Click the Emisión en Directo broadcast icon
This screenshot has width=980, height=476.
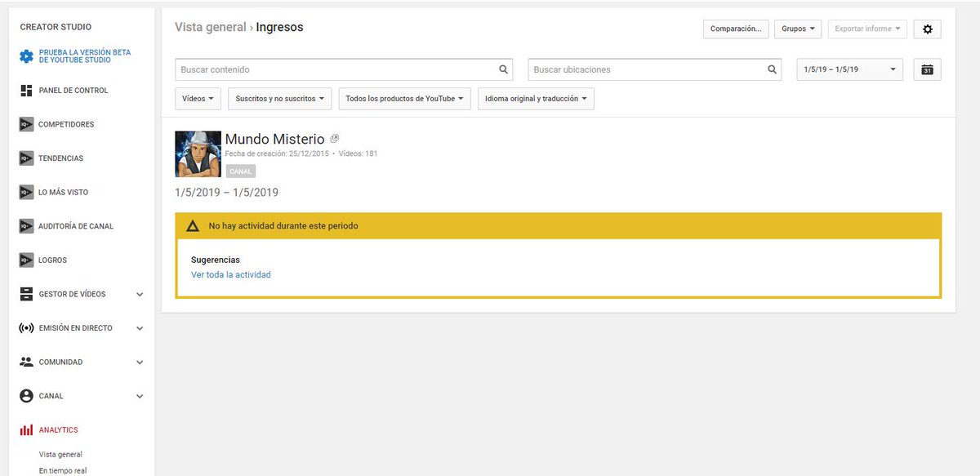[26, 328]
